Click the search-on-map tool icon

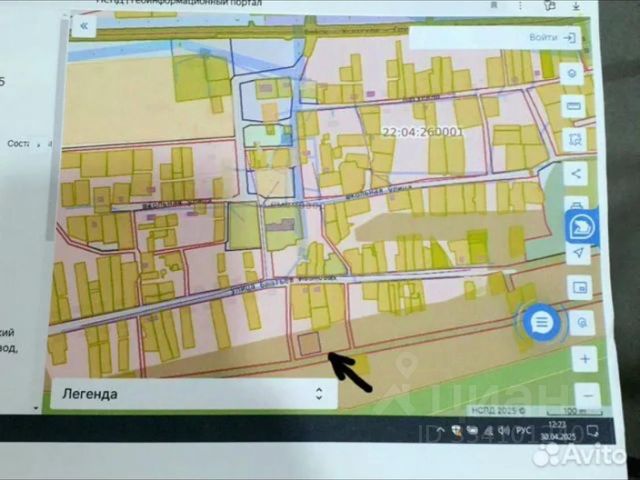click(582, 323)
